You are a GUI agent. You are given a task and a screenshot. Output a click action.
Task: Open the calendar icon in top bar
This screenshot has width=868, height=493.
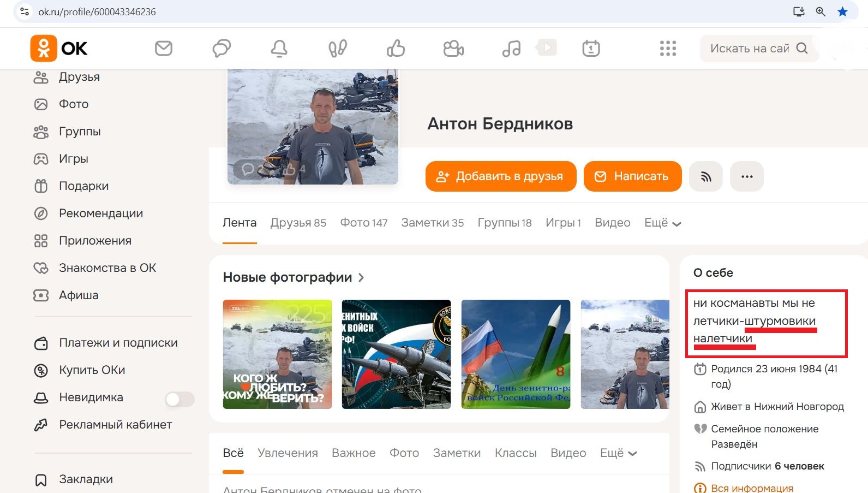pos(591,48)
